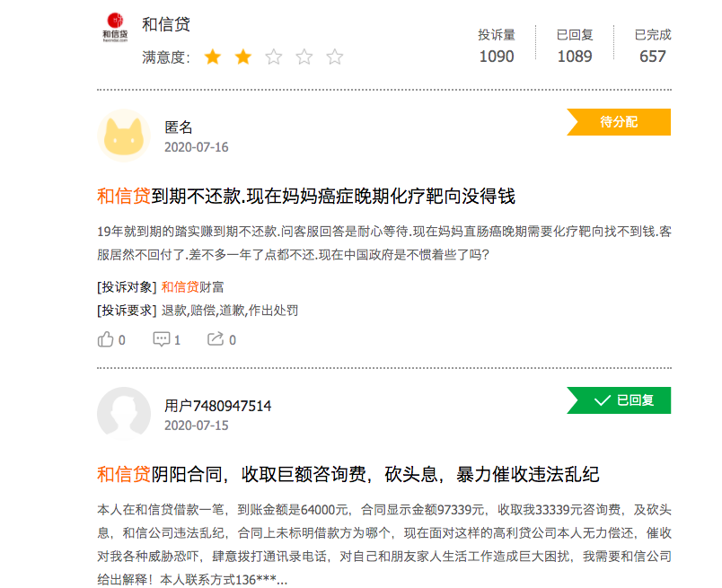
Task: Click the date 2020-07-16
Action: point(196,147)
